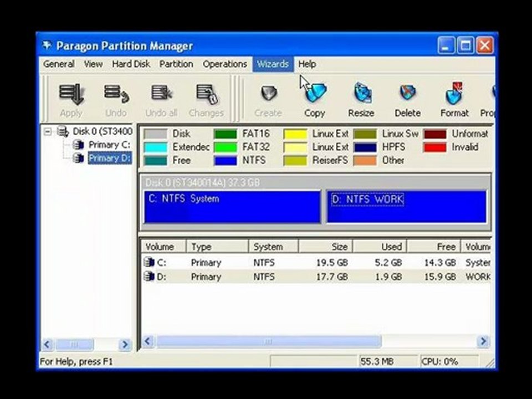
Task: Click the Other orange legend swatch
Action: pyautogui.click(x=365, y=161)
